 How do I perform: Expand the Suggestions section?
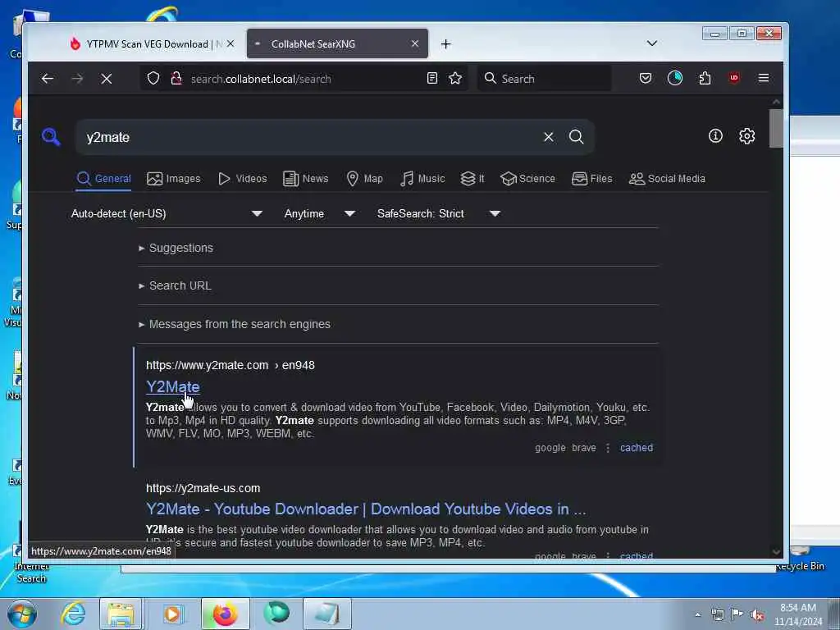click(x=176, y=248)
